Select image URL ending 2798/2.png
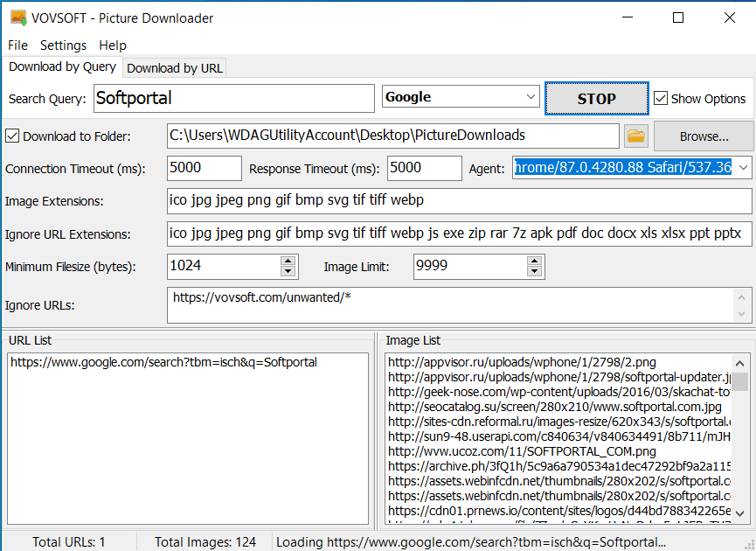This screenshot has width=756, height=551. tap(522, 362)
